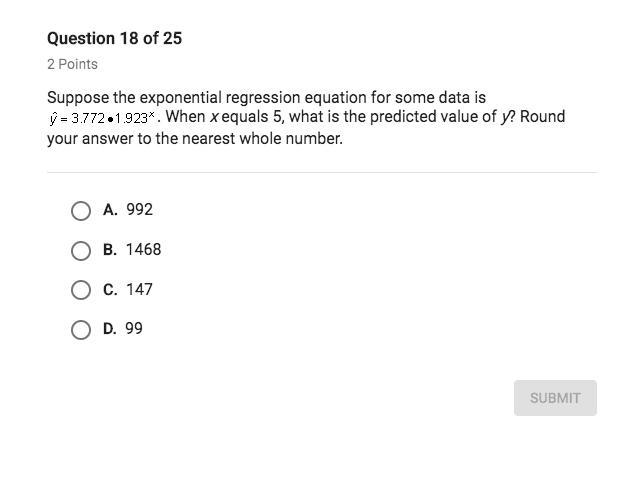Click the letter label "A."
The width and height of the screenshot is (642, 497).
pos(110,210)
